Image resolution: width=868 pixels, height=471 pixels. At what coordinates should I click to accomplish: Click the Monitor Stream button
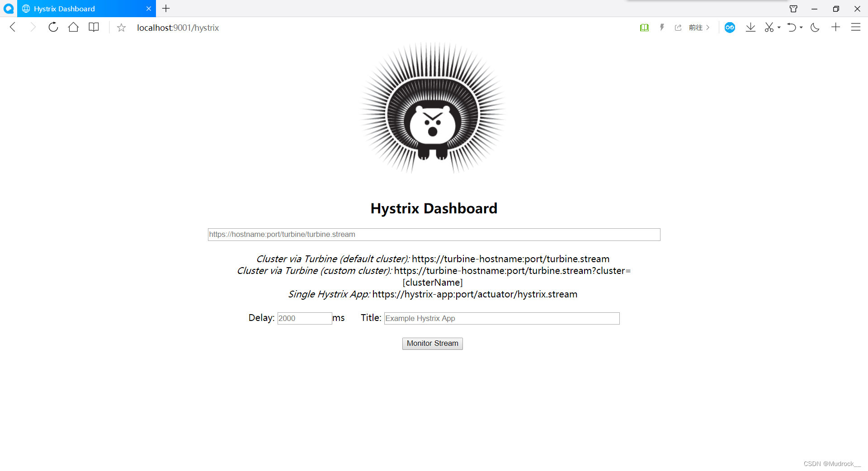(x=432, y=344)
